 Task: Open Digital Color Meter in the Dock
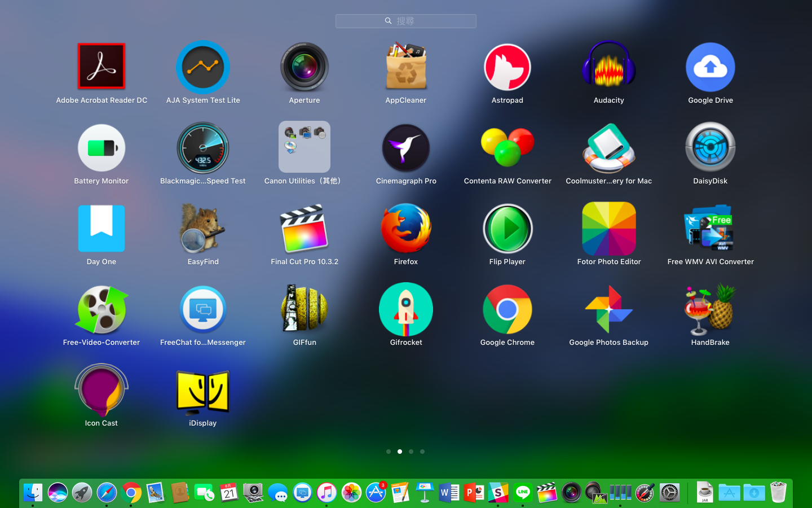(645, 493)
